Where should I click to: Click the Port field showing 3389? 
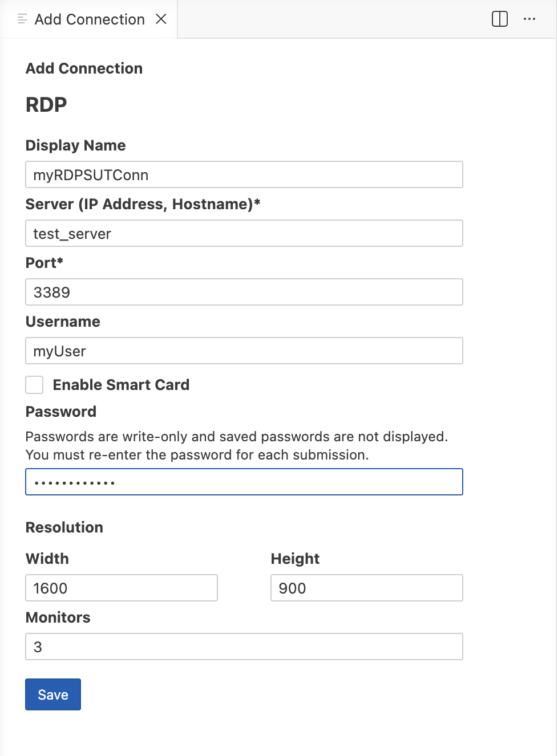pos(244,292)
